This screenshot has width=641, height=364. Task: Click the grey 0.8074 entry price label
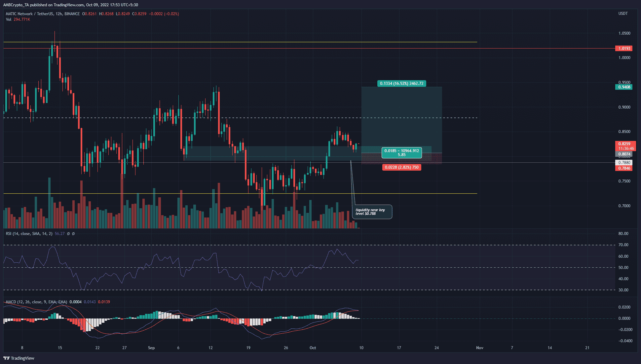(623, 154)
